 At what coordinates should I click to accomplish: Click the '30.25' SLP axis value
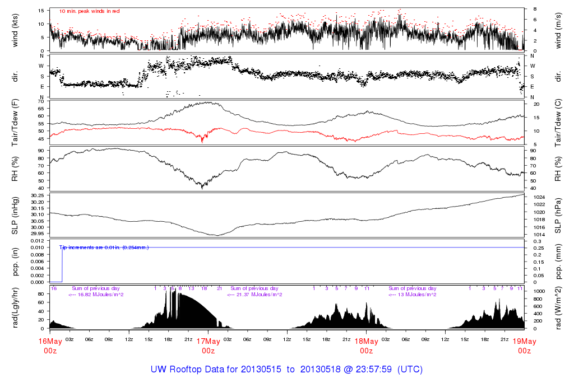click(x=38, y=195)
